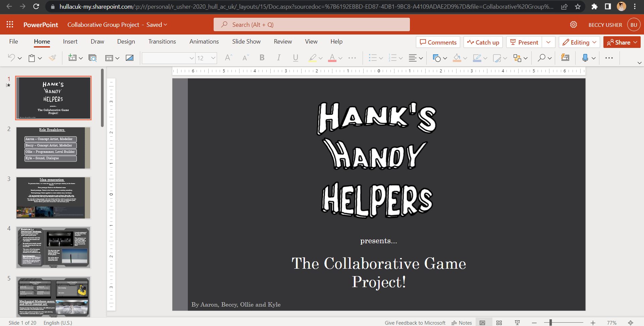Open the Designer icon in the ribbon
The width and height of the screenshot is (644, 326).
pyautogui.click(x=565, y=58)
